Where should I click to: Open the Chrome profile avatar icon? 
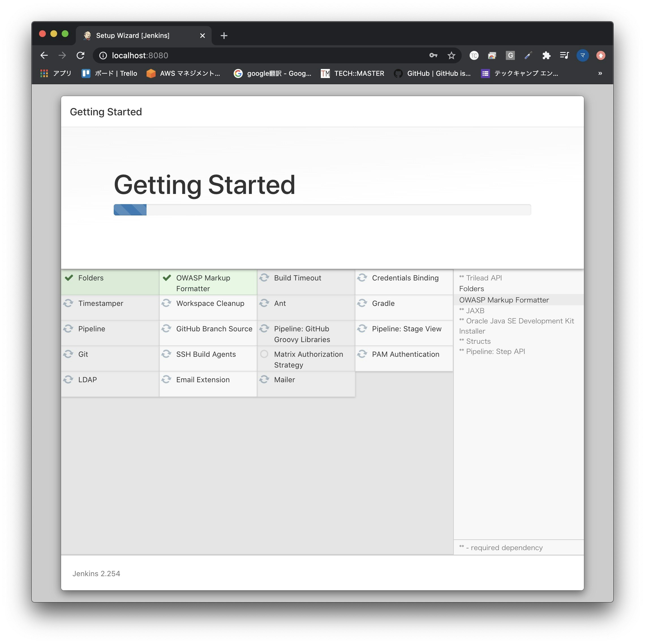tap(582, 55)
